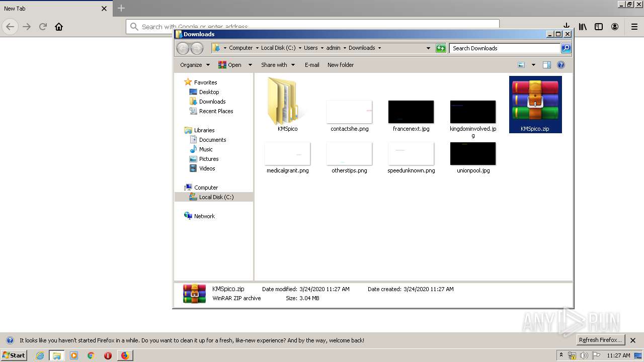Click Explorer Forward arrow button
The height and width of the screenshot is (362, 644).
click(197, 48)
